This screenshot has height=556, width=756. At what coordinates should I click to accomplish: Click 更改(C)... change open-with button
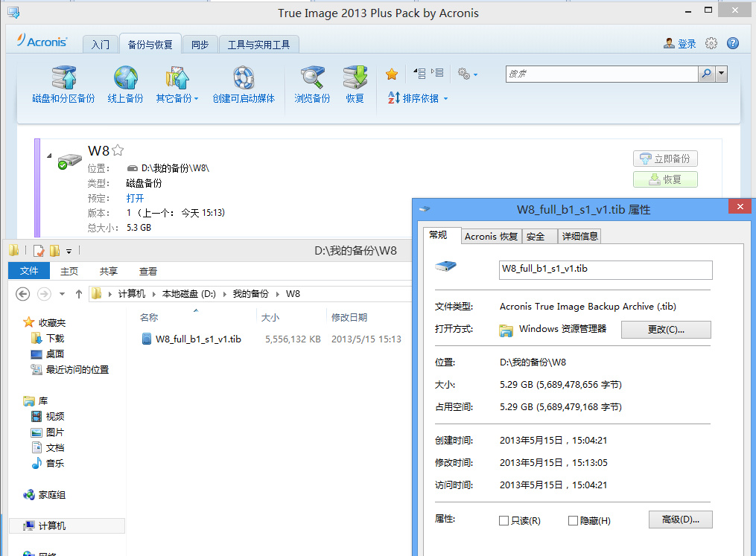[666, 330]
